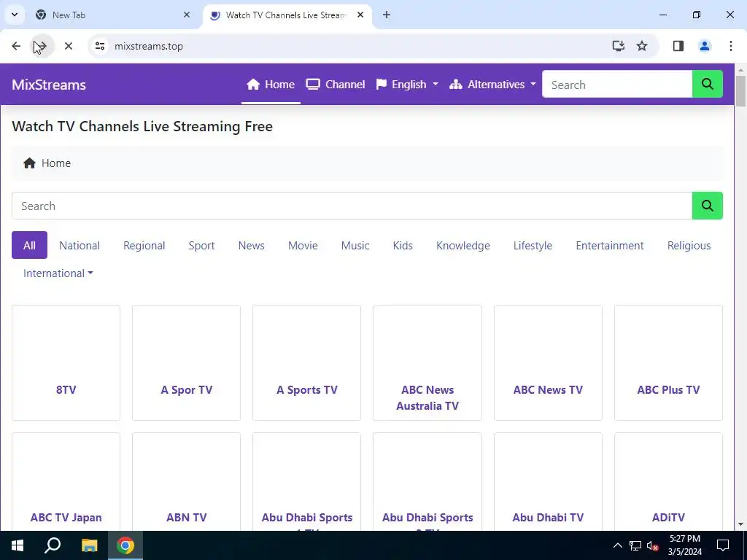The width and height of the screenshot is (747, 560).
Task: Click the Home breadcrumb link
Action: [47, 163]
